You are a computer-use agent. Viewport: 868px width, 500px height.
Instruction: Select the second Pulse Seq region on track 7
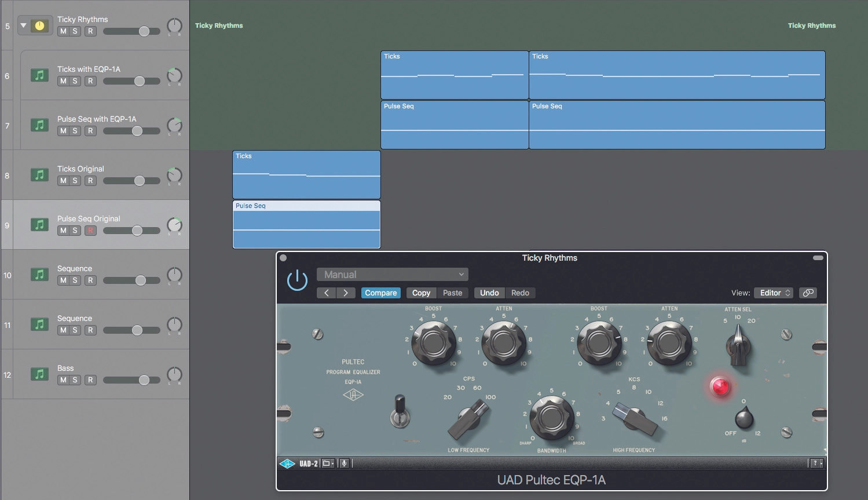[677, 125]
